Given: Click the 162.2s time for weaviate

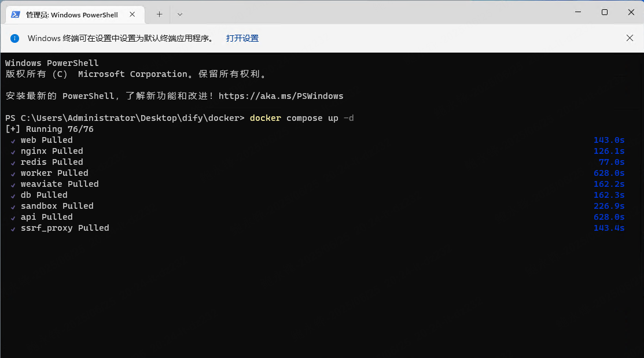Looking at the screenshot, I should coord(609,184).
